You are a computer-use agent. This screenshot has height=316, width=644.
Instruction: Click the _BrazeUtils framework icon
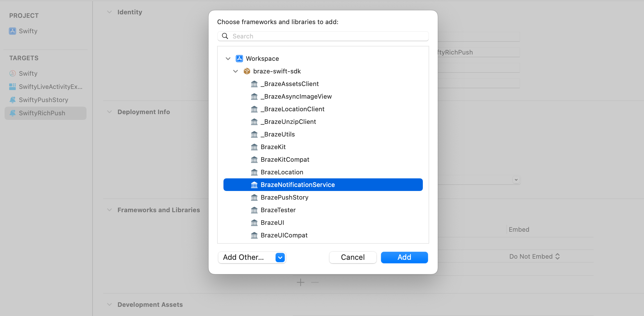(254, 134)
